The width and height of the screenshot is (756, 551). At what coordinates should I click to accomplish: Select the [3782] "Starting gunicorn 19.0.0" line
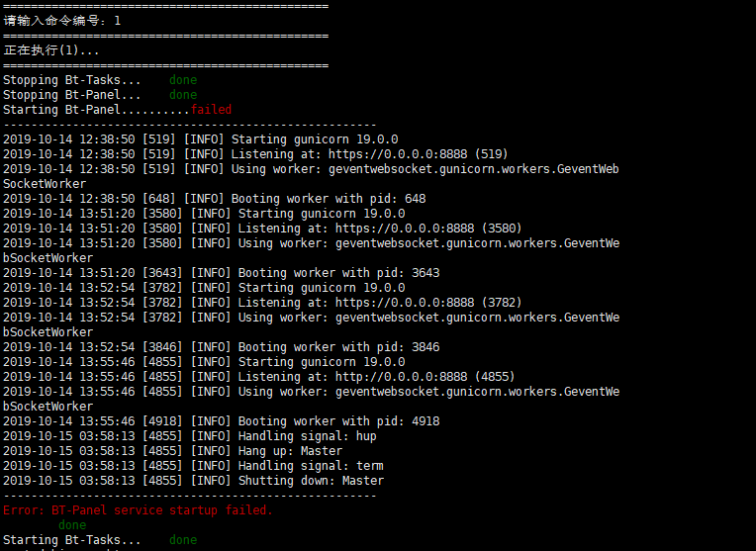point(204,288)
